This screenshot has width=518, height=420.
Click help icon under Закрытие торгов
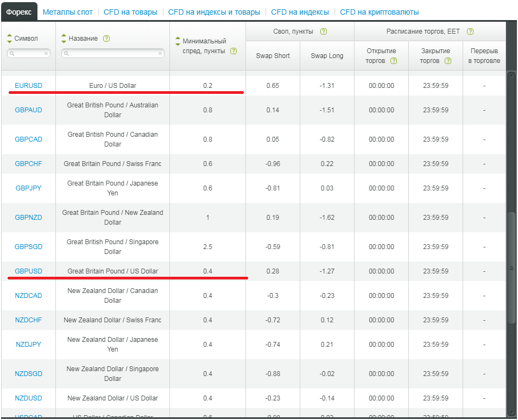pyautogui.click(x=448, y=61)
